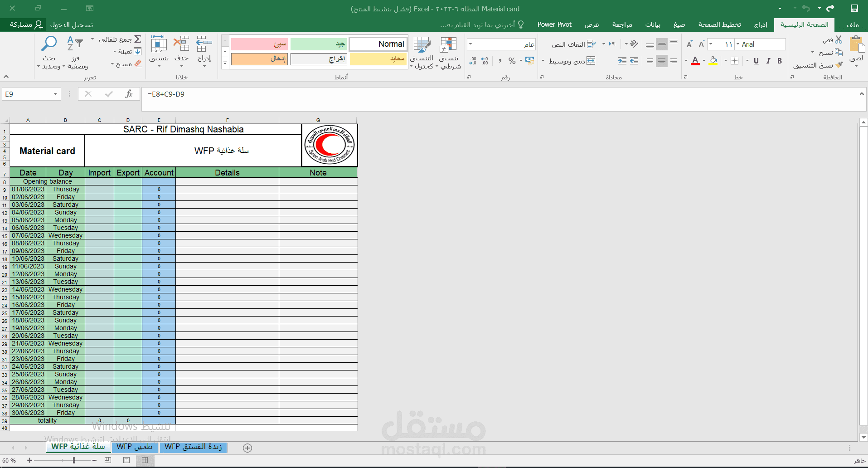The image size is (868, 468).
Task: Open the Format cells menu icon
Action: point(159,44)
